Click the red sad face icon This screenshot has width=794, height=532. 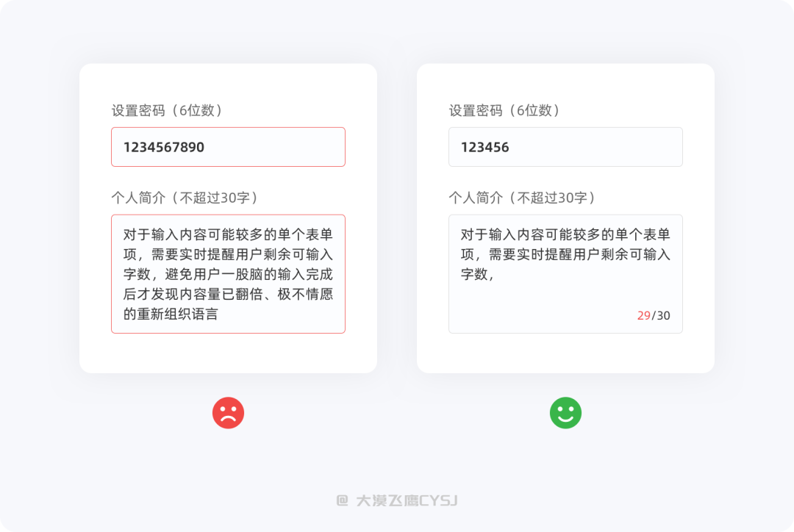228,413
